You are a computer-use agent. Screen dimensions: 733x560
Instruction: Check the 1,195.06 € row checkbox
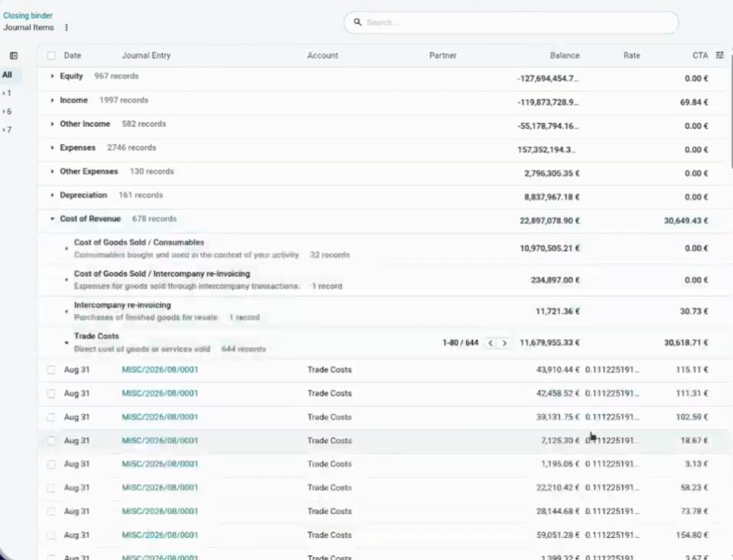(51, 464)
